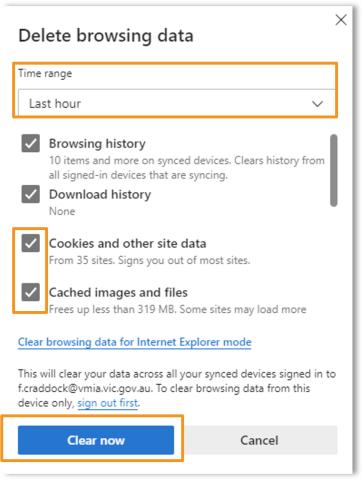This screenshot has height=480, width=363.
Task: Toggle the Cookies and other site data checkbox
Action: coord(31,243)
